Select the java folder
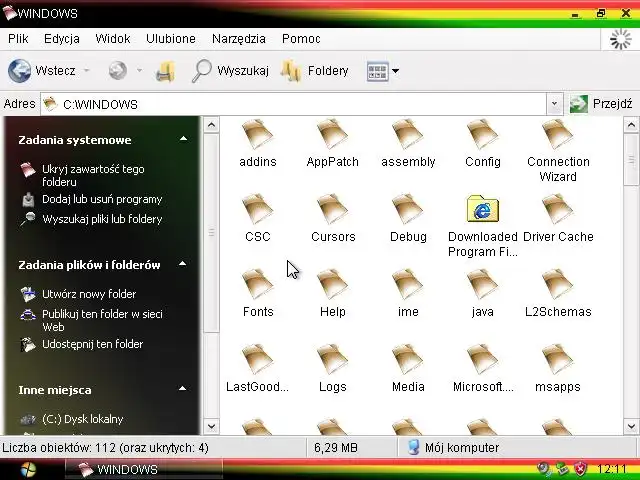This screenshot has width=640, height=480. (x=483, y=293)
